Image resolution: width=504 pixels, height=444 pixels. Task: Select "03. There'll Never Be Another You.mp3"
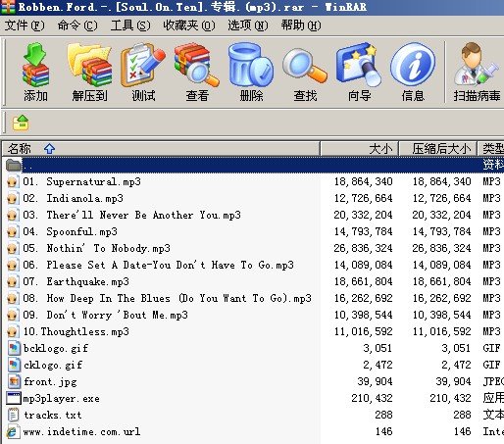[131, 215]
